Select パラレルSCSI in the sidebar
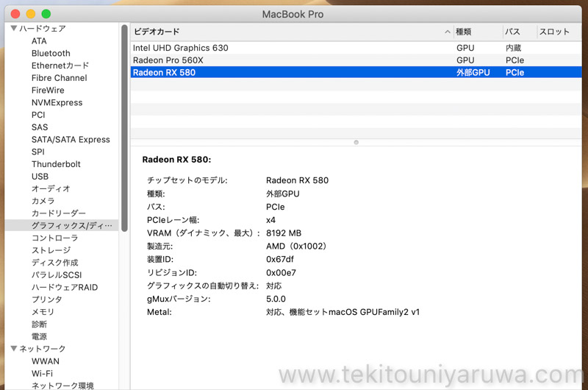The width and height of the screenshot is (588, 390). [57, 274]
